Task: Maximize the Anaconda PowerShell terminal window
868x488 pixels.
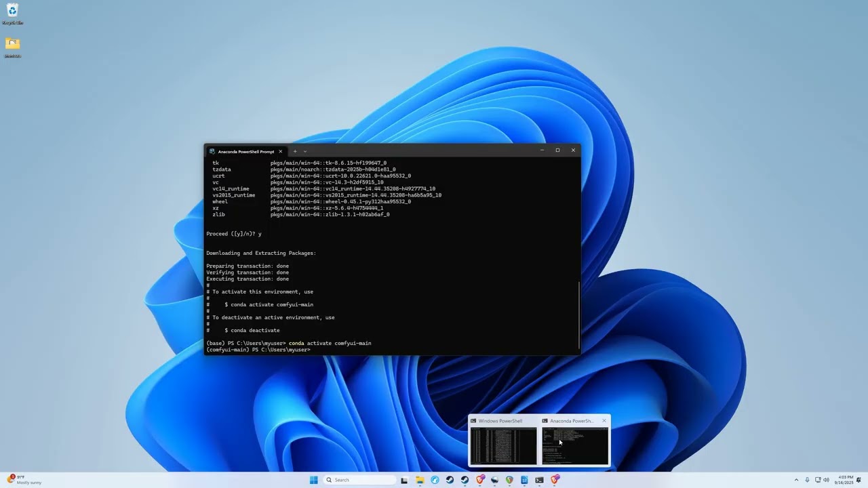Action: 557,150
